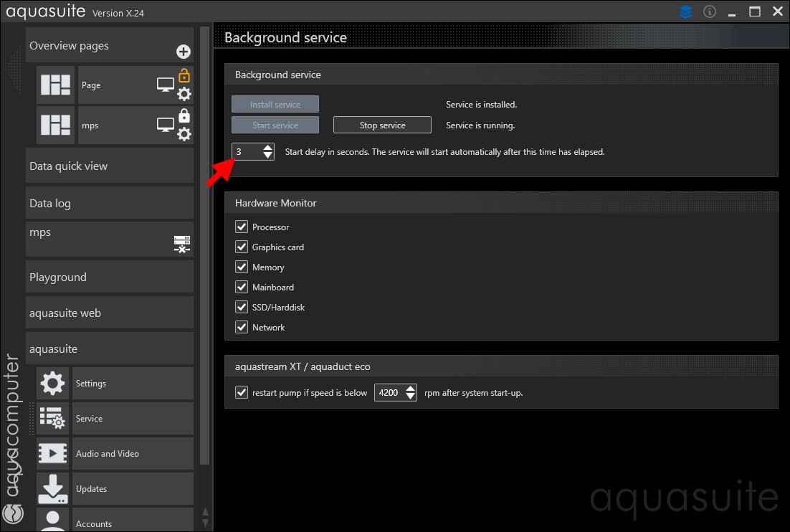
Task: Open the Data log section
Action: pos(110,204)
